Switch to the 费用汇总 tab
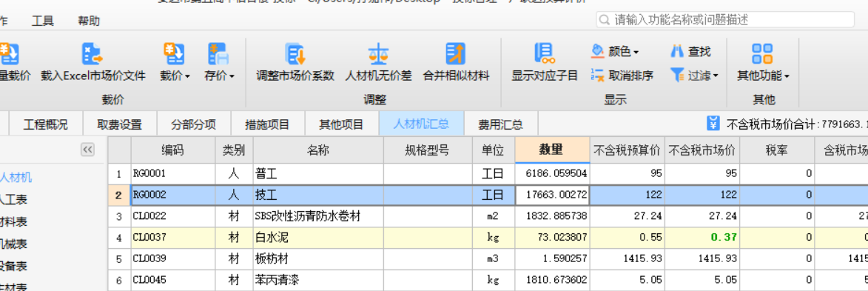 [x=501, y=124]
